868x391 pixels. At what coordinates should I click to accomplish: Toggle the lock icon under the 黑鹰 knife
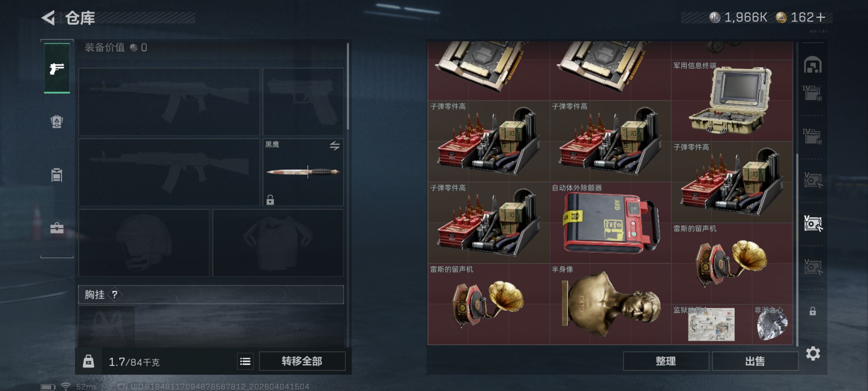coord(270,200)
